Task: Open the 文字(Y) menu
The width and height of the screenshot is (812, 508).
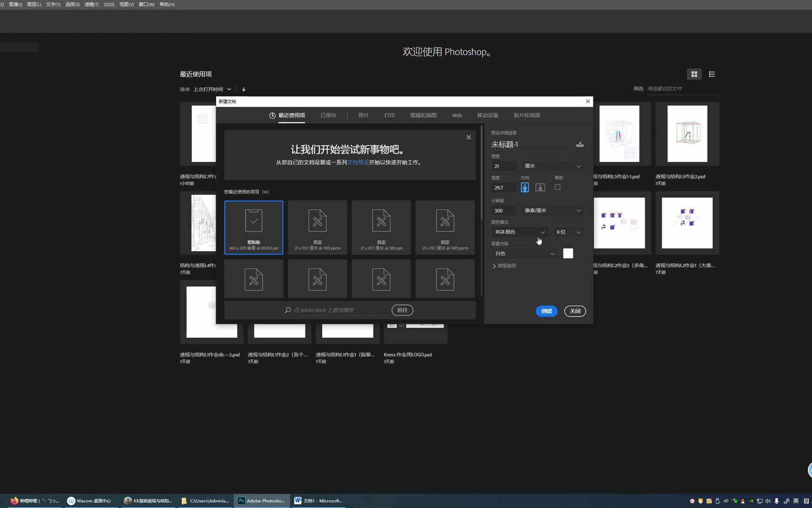Action: pyautogui.click(x=53, y=4)
